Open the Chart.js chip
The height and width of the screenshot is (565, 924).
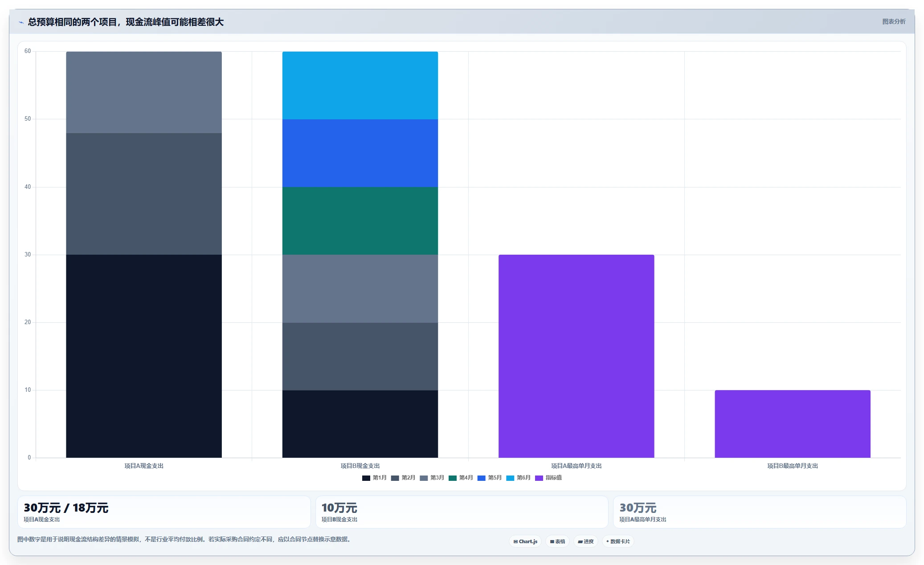(525, 541)
